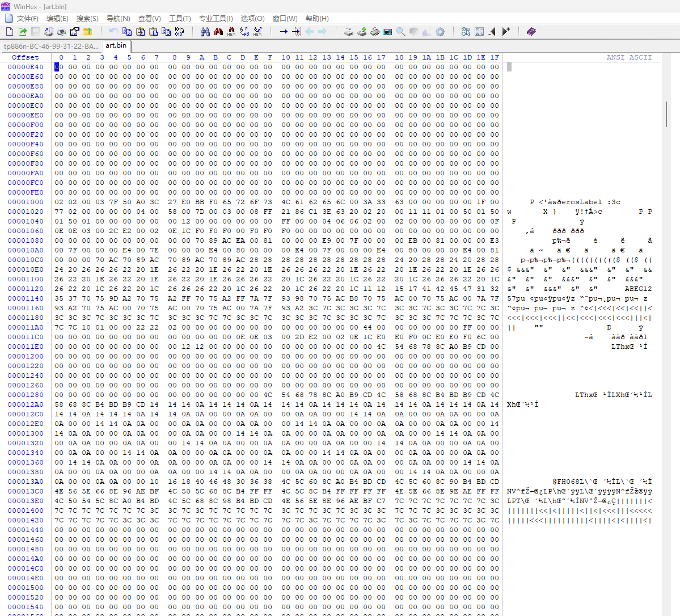Viewport: 680px width, 616px height.
Task: Click the Open file green arrow icon
Action: click(23, 32)
